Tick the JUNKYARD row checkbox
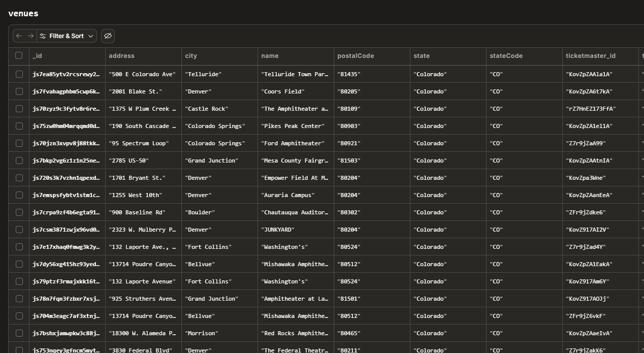 pyautogui.click(x=19, y=230)
